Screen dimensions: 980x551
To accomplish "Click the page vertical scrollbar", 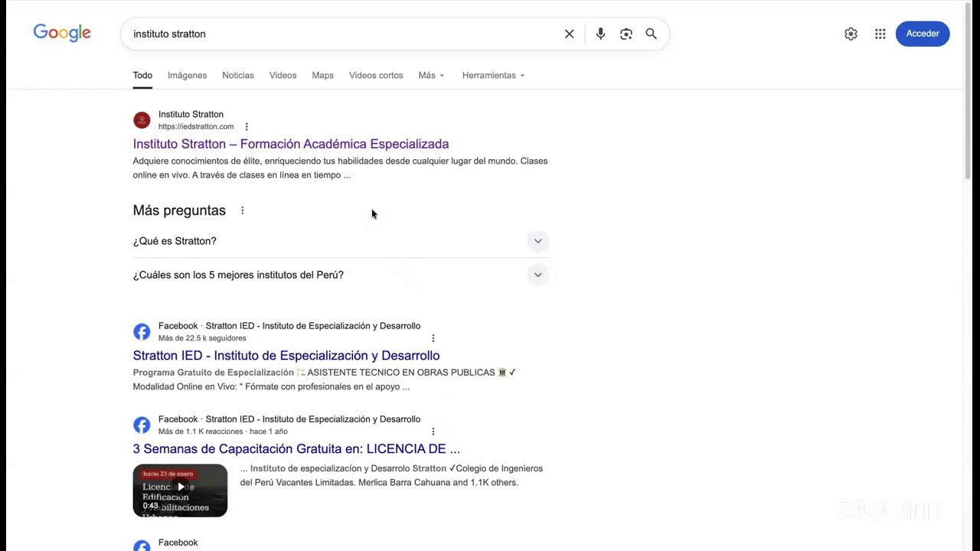I will [968, 92].
